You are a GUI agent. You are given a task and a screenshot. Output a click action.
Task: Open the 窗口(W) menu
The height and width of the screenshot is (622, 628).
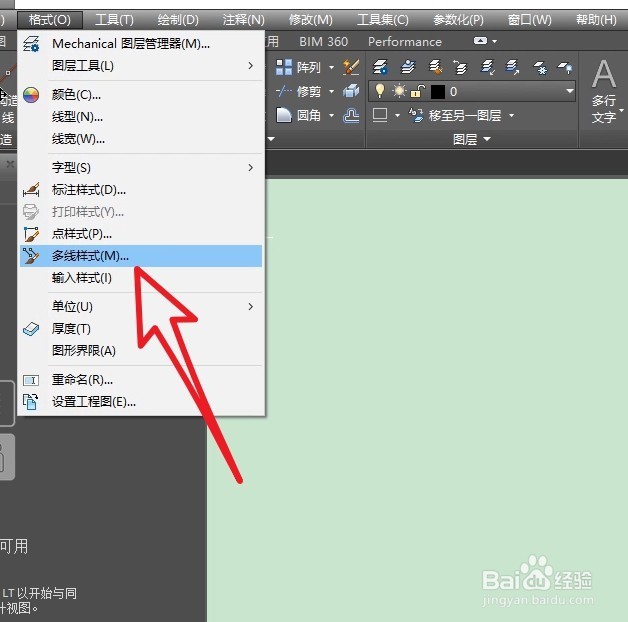tap(529, 20)
